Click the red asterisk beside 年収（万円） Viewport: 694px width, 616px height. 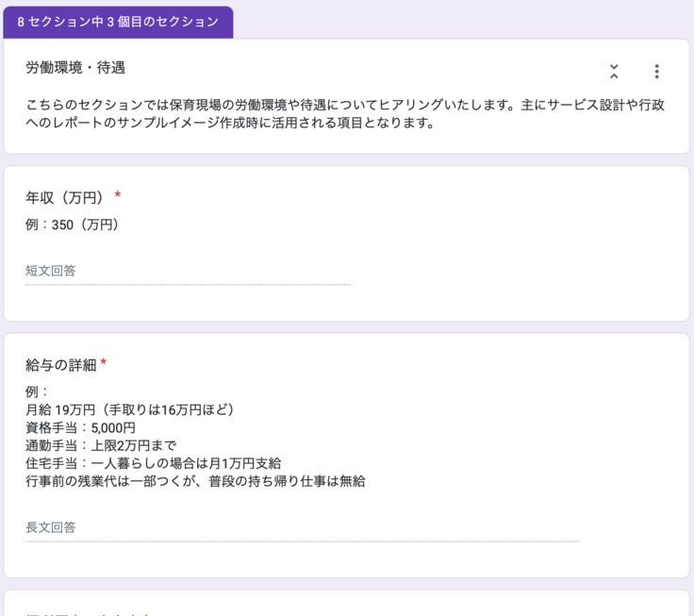[x=118, y=196]
